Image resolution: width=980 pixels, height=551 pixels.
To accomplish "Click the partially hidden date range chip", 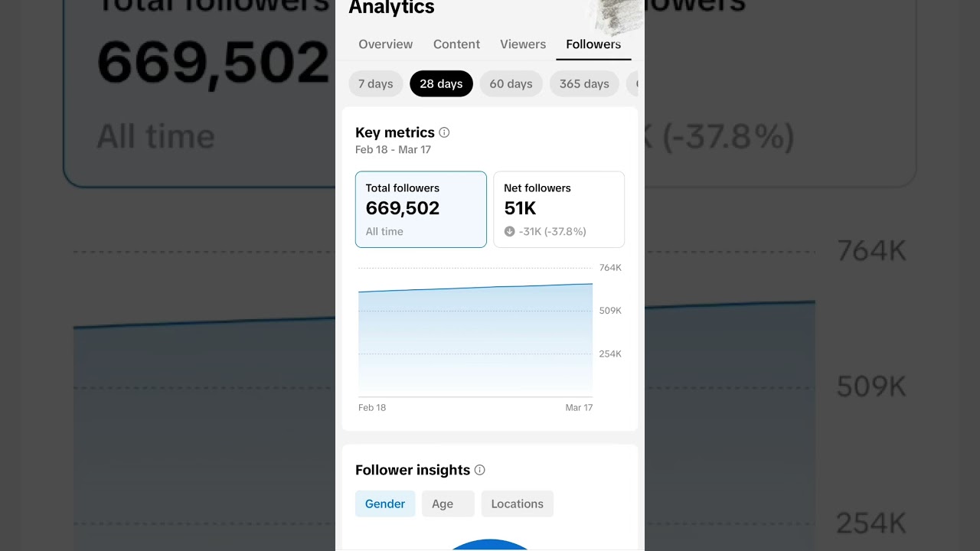I will tap(632, 83).
